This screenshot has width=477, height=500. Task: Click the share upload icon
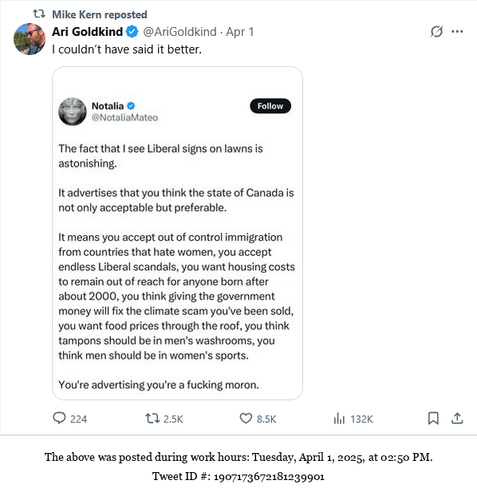tap(457, 418)
